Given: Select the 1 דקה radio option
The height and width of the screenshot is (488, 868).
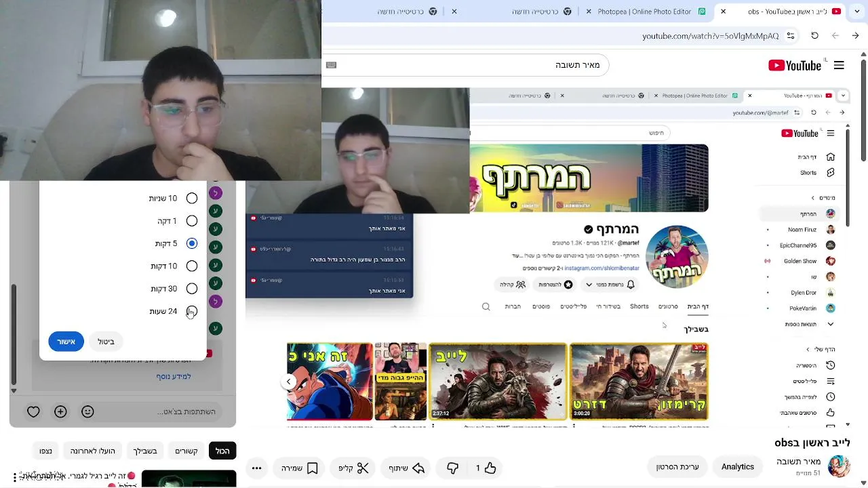Looking at the screenshot, I should coord(192,221).
